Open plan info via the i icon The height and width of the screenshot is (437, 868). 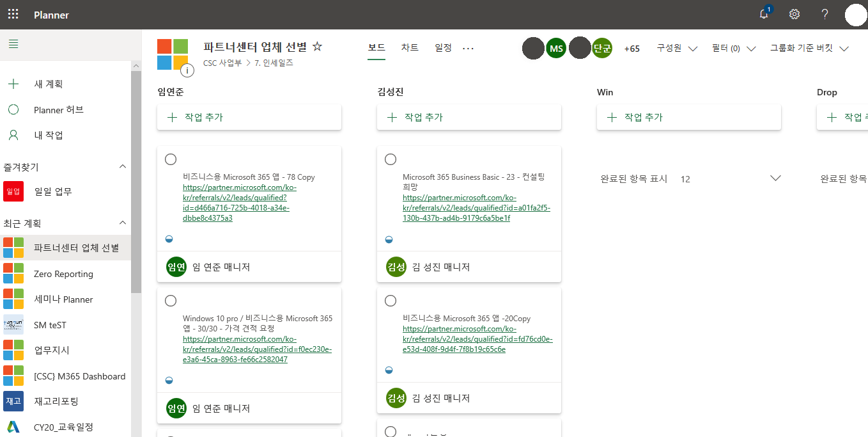(187, 70)
